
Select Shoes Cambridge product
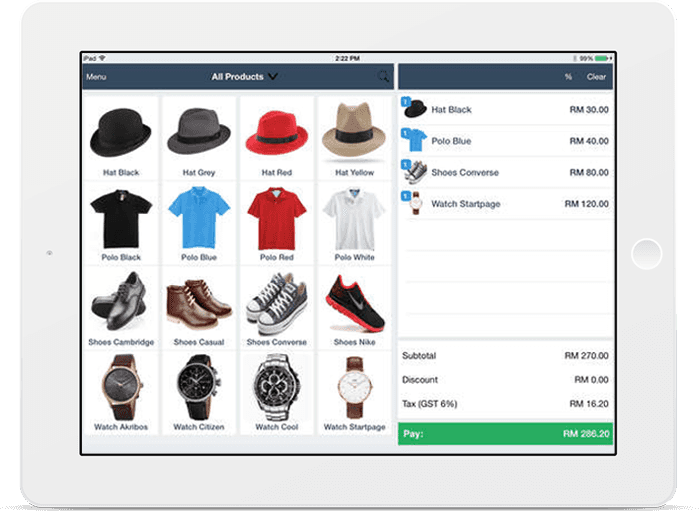point(121,307)
